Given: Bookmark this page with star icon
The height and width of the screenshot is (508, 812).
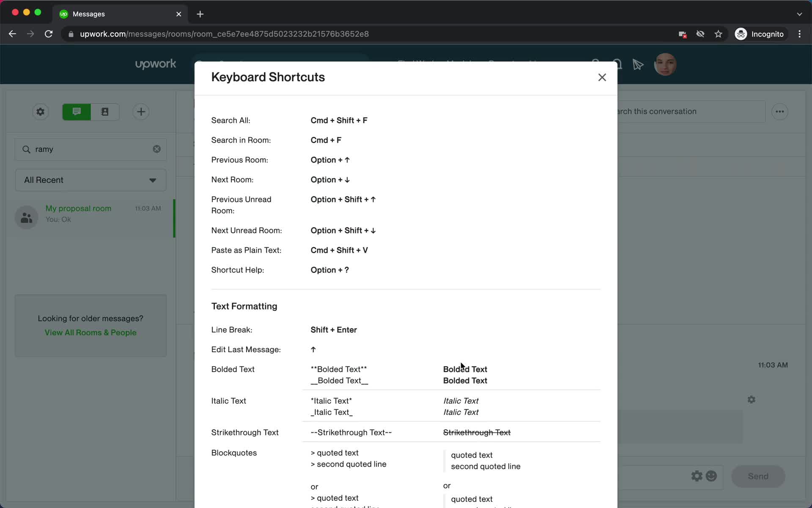Looking at the screenshot, I should [718, 34].
